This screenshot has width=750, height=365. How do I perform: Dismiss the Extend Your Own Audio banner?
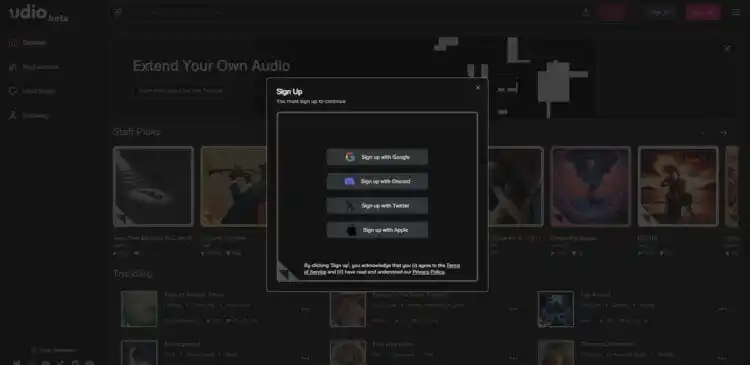[x=727, y=48]
